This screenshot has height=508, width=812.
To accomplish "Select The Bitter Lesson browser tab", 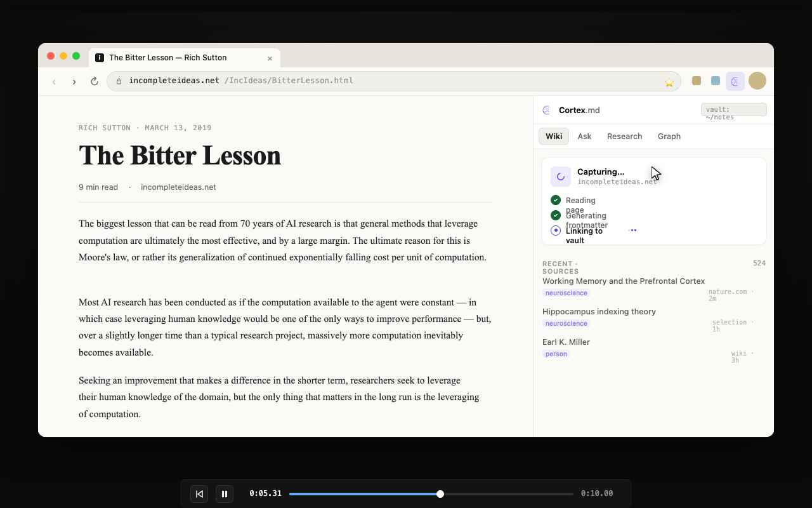I will (x=185, y=58).
